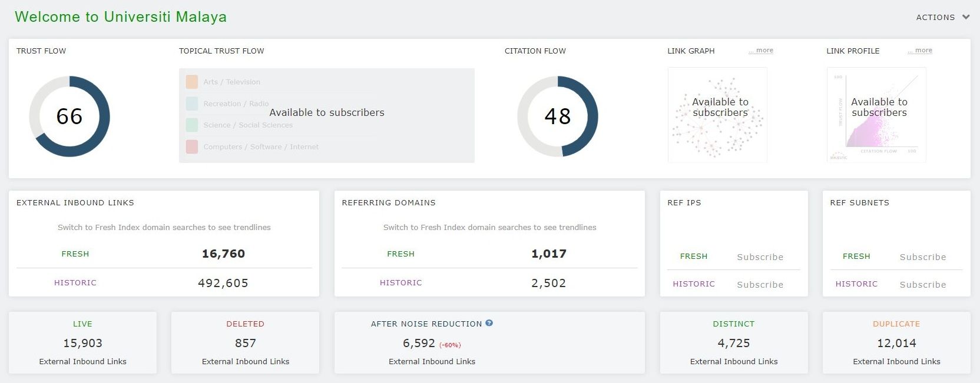Click the DELETED card heading

pyautogui.click(x=246, y=324)
